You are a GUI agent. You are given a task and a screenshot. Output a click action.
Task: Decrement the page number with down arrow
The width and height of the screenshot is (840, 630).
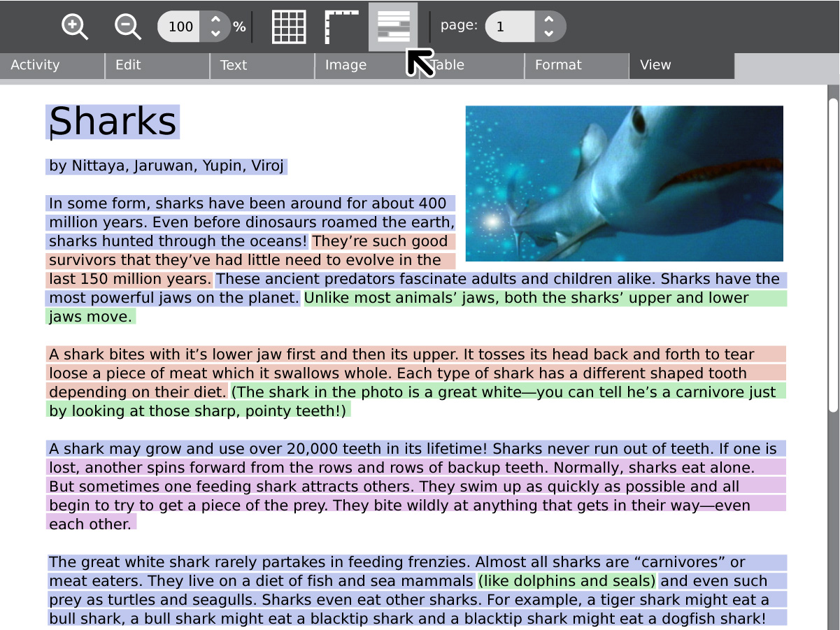click(549, 34)
